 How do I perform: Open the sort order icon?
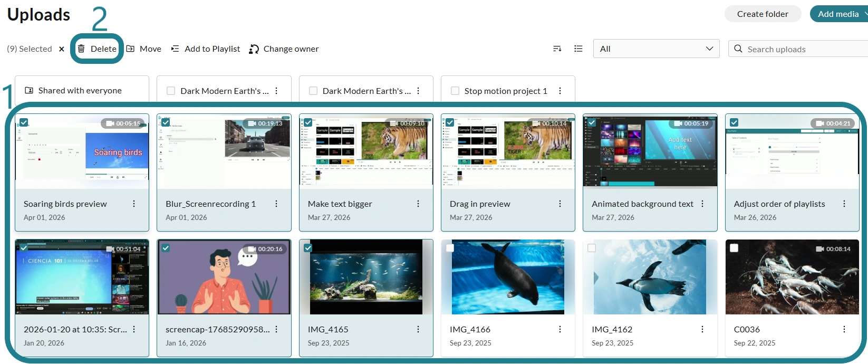tap(557, 49)
